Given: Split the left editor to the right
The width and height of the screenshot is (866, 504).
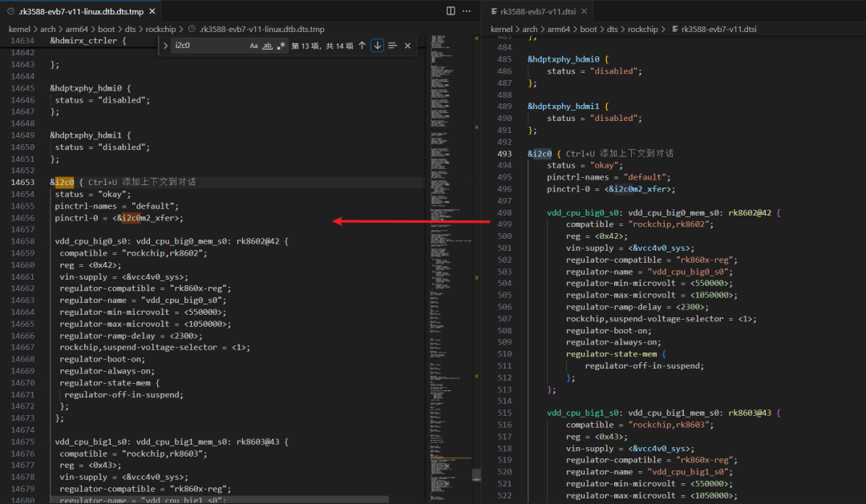Looking at the screenshot, I should pyautogui.click(x=451, y=11).
